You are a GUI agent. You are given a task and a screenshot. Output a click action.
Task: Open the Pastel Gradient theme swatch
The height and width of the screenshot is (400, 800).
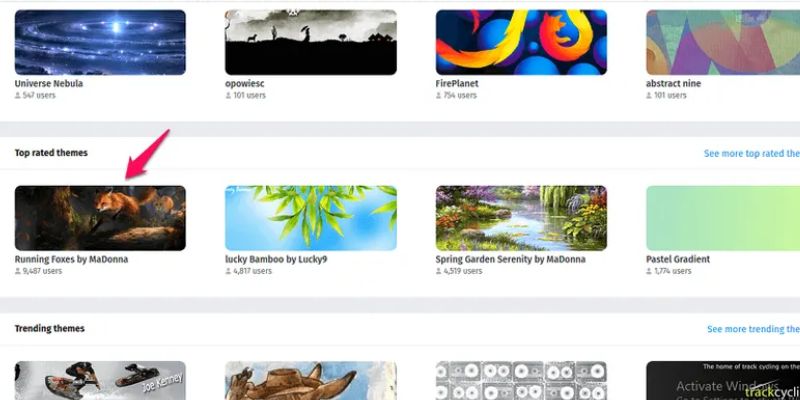[723, 218]
